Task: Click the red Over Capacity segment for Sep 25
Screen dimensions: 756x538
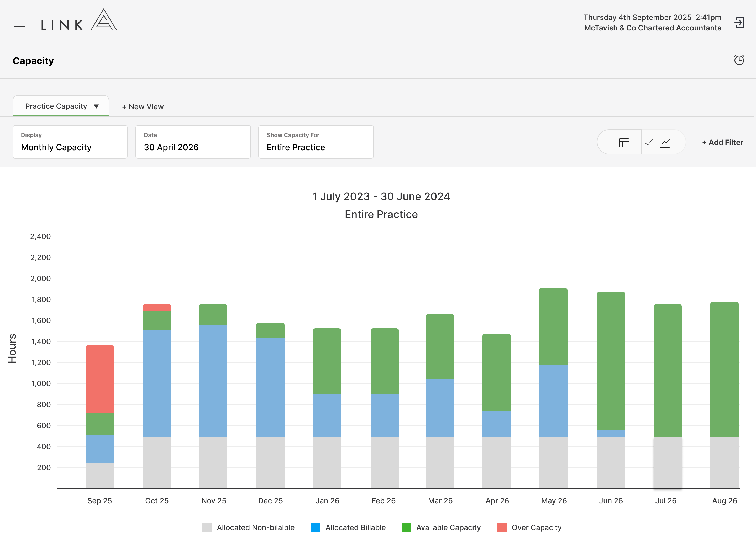Action: tap(100, 379)
